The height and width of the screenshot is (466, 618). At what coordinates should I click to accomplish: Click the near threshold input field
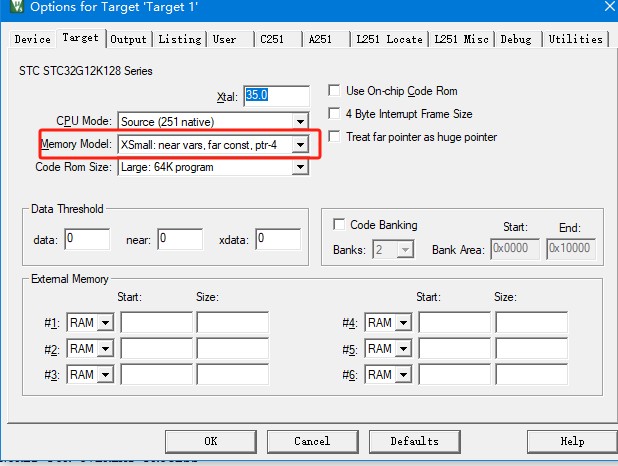(180, 239)
